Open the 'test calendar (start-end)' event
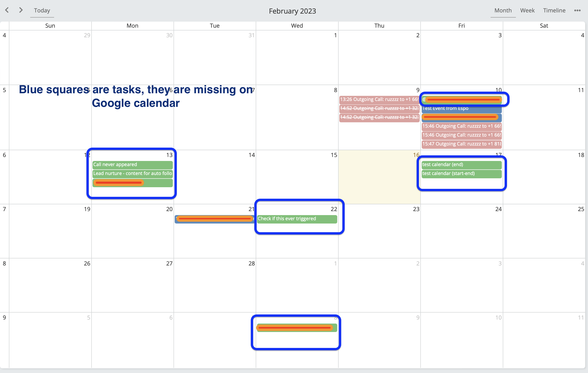Viewport: 588px width, 373px height. (x=461, y=173)
